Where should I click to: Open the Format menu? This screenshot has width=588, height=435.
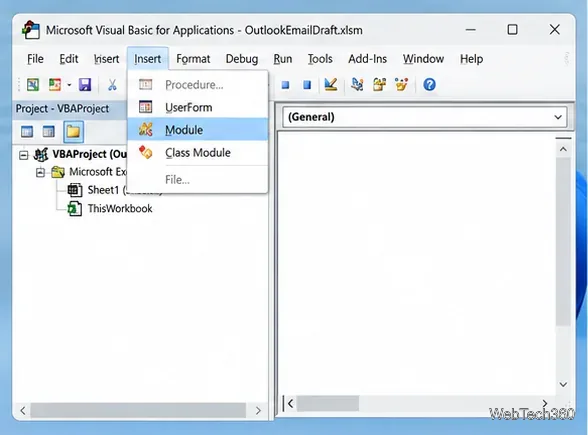point(193,59)
